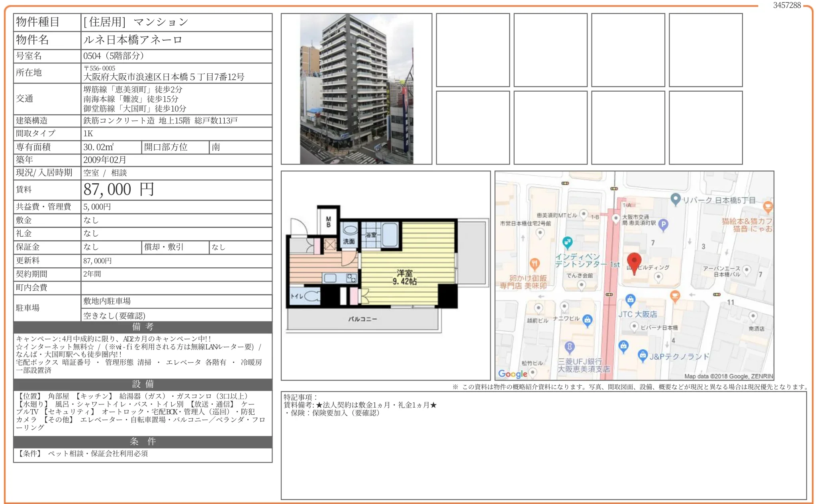Click the インディペンデントシアター theater pin
The width and height of the screenshot is (819, 504).
[567, 242]
